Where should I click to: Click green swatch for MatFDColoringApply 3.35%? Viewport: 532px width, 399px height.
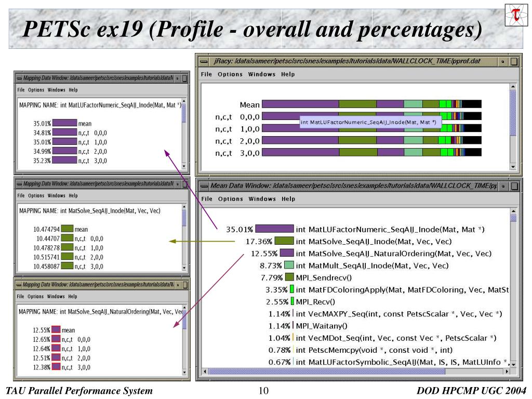tap(292, 289)
